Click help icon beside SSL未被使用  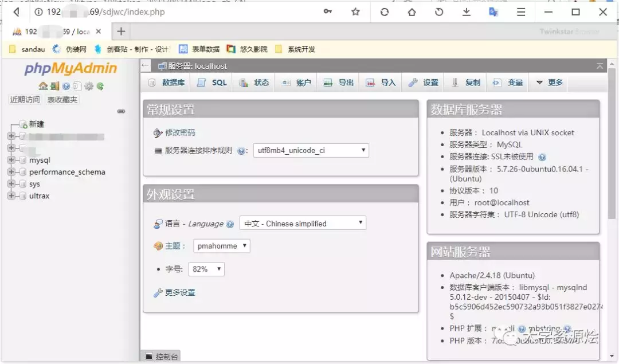pos(542,157)
